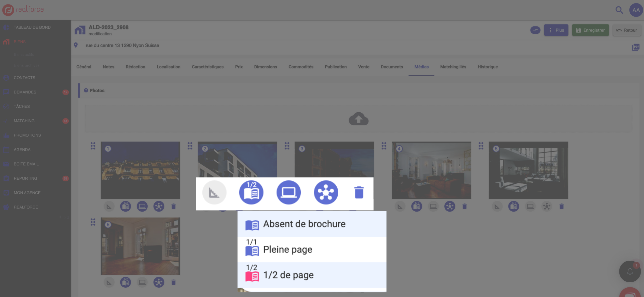Open Publication tab
This screenshot has height=297, width=644.
coord(336,67)
